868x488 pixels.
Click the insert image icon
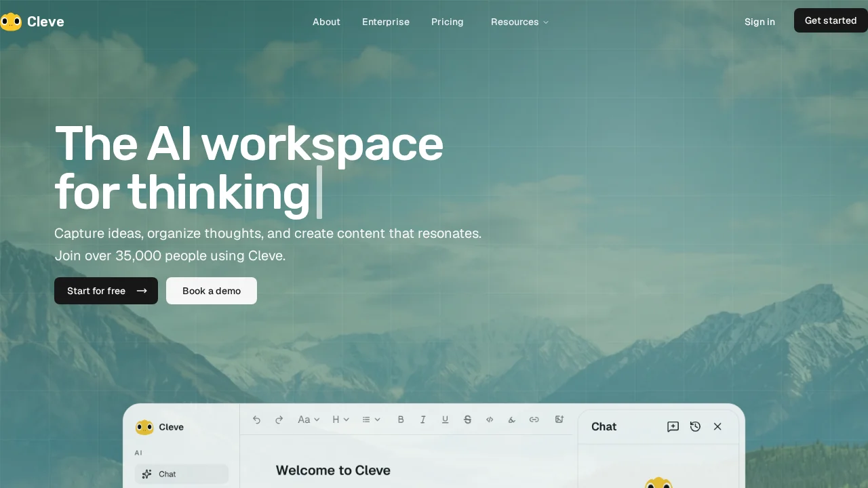tap(559, 420)
